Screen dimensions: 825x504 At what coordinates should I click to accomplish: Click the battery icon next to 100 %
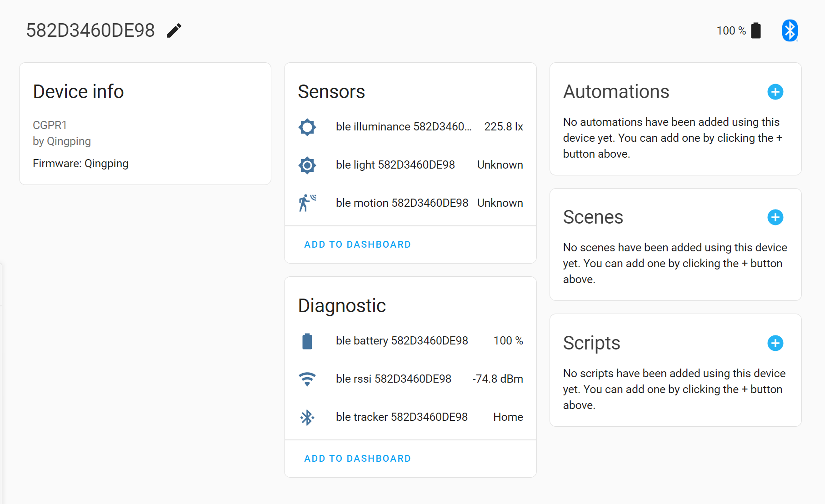(756, 30)
